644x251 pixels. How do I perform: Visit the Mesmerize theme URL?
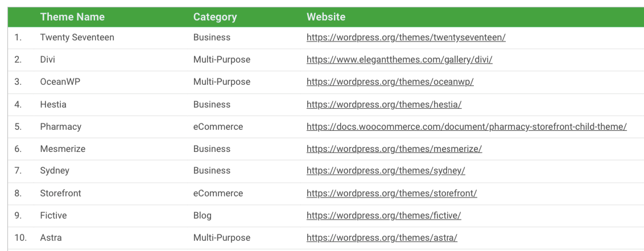pyautogui.click(x=394, y=149)
